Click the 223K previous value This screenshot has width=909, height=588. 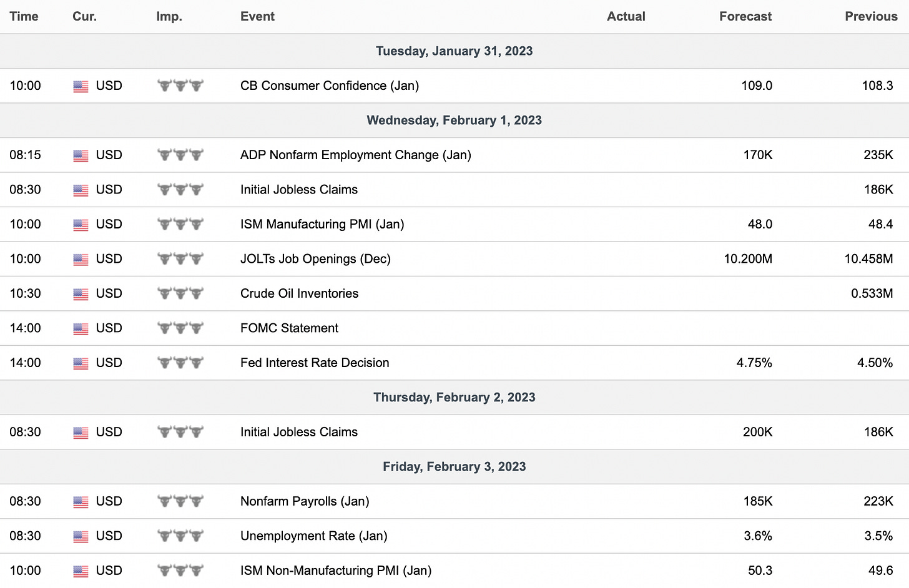(x=878, y=501)
